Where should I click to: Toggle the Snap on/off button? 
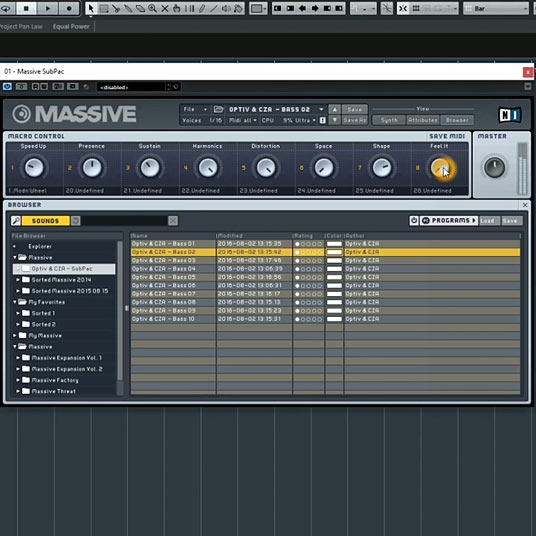click(403, 9)
